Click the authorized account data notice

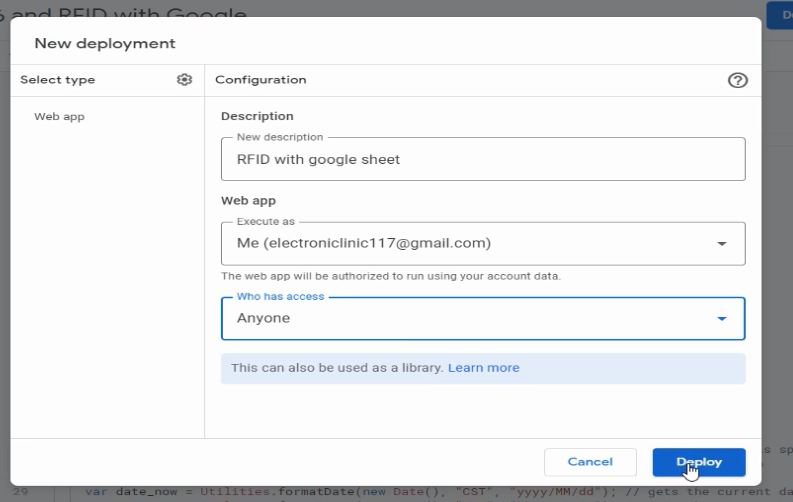click(391, 276)
